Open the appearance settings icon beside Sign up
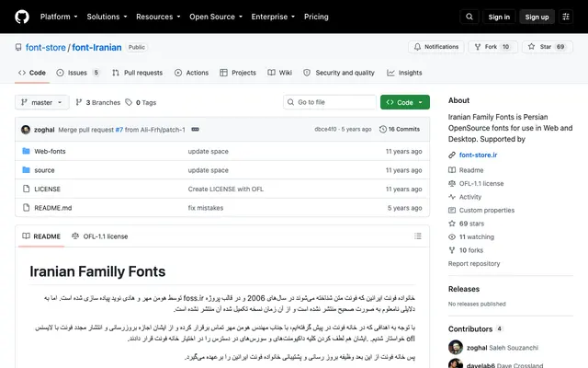 tap(566, 17)
